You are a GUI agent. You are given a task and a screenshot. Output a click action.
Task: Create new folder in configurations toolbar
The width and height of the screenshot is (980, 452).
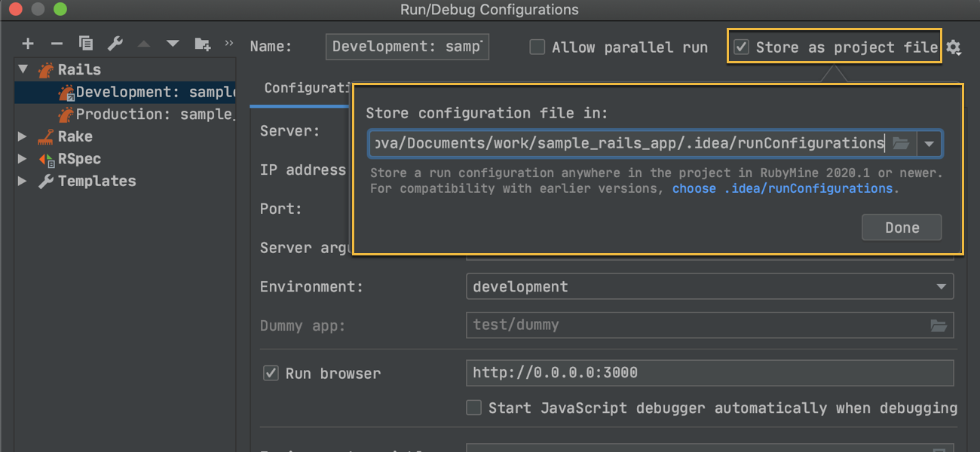pos(202,44)
